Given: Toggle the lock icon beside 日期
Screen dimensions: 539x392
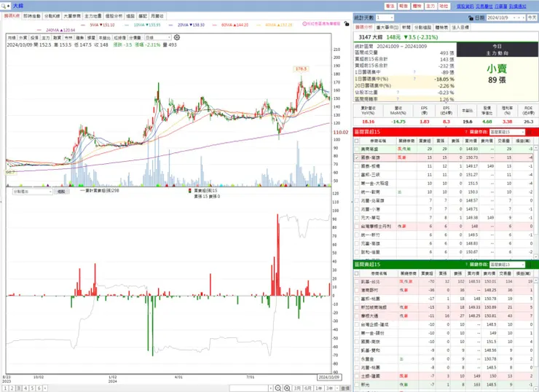Looking at the screenshot, I should tap(471, 18).
